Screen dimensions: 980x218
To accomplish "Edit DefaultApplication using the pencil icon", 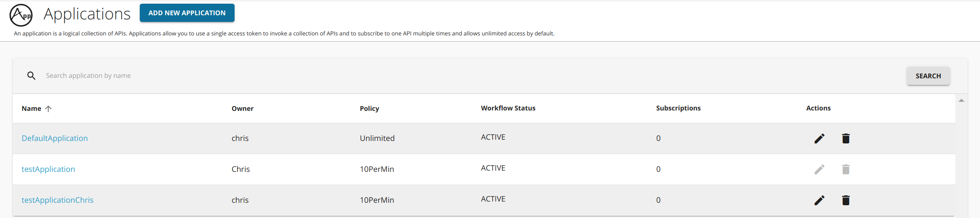I will 819,138.
